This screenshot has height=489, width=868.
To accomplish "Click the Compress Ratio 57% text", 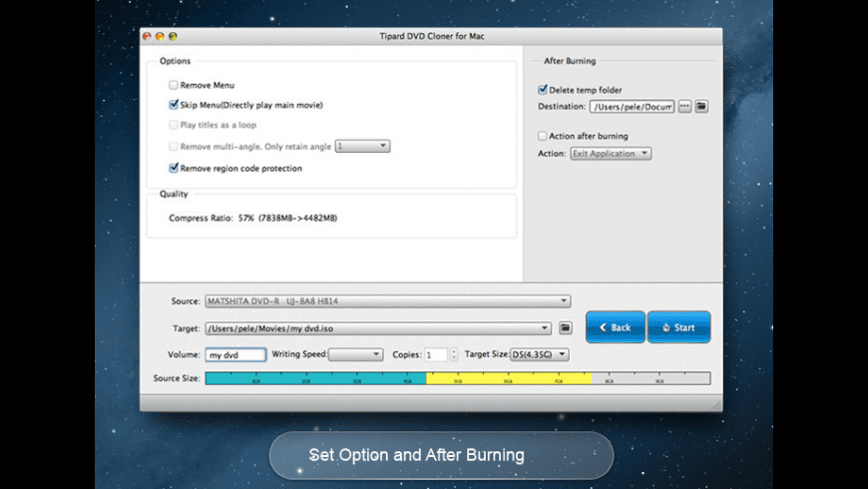I will pos(253,219).
